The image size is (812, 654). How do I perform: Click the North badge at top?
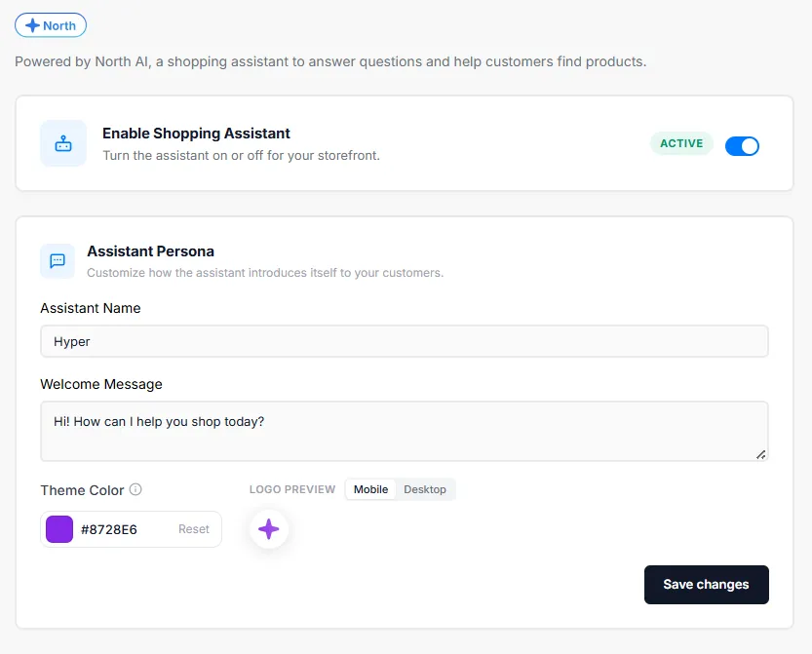tap(51, 25)
